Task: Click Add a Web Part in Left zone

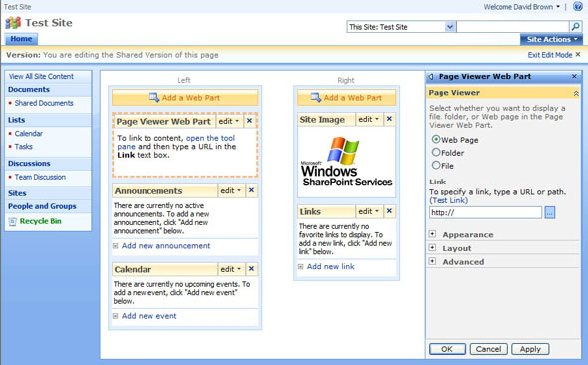Action: 185,98
